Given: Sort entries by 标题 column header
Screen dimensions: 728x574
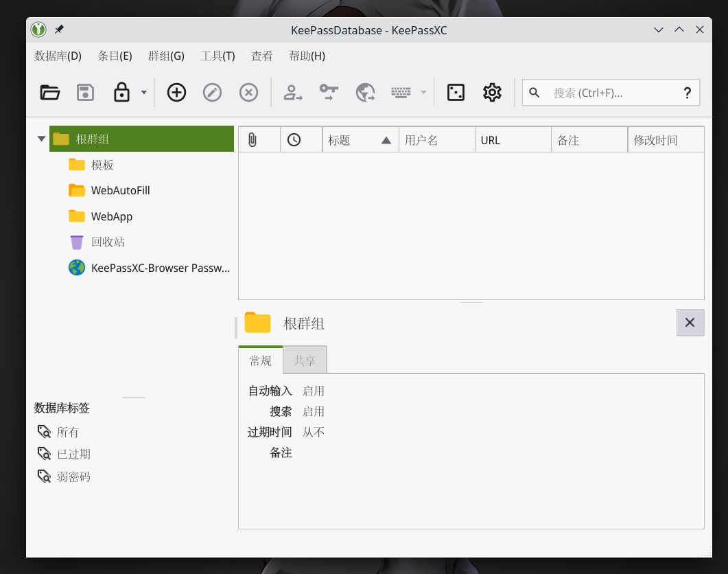Looking at the screenshot, I should [x=360, y=139].
